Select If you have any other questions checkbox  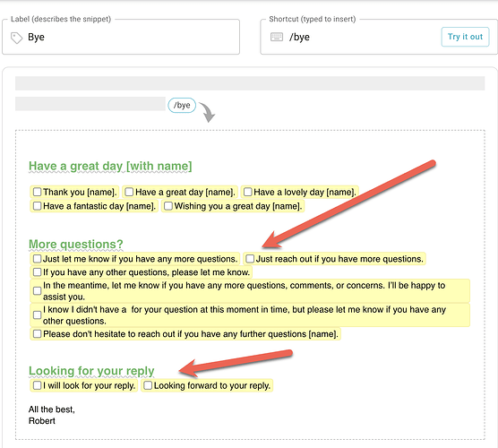pyautogui.click(x=37, y=272)
